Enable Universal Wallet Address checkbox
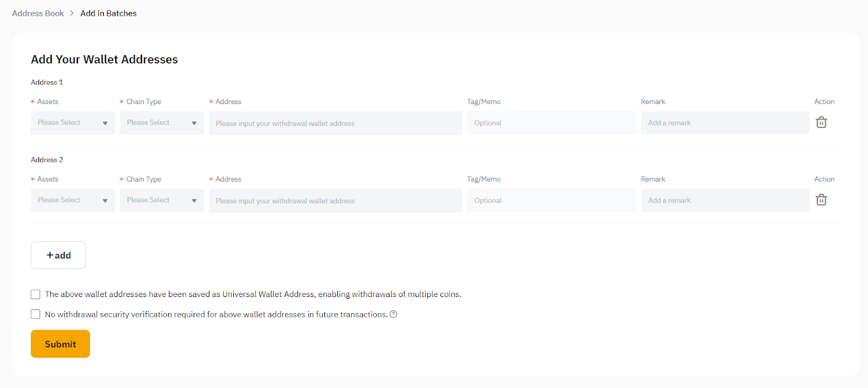868x388 pixels. (x=36, y=294)
